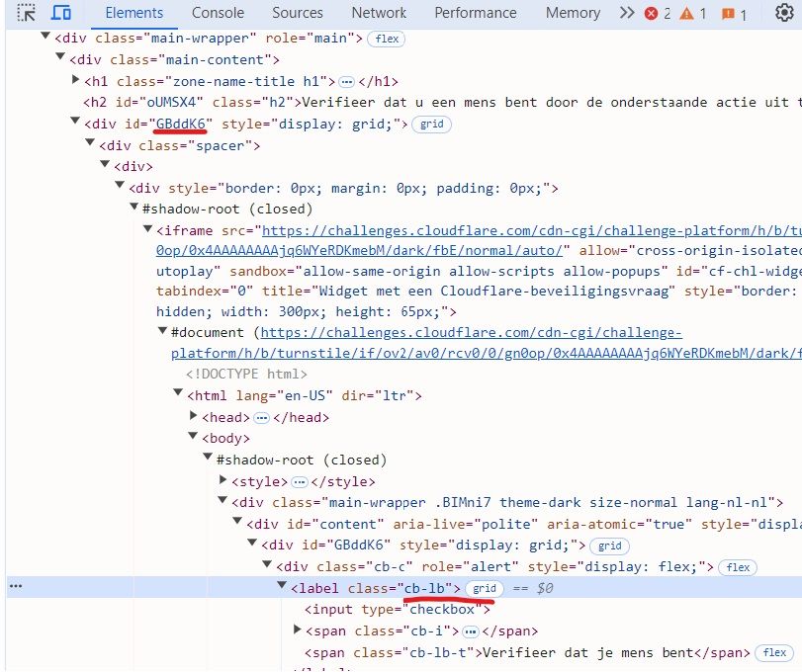Open the Network tab
Image resolution: width=802 pixels, height=672 pixels.
[379, 13]
